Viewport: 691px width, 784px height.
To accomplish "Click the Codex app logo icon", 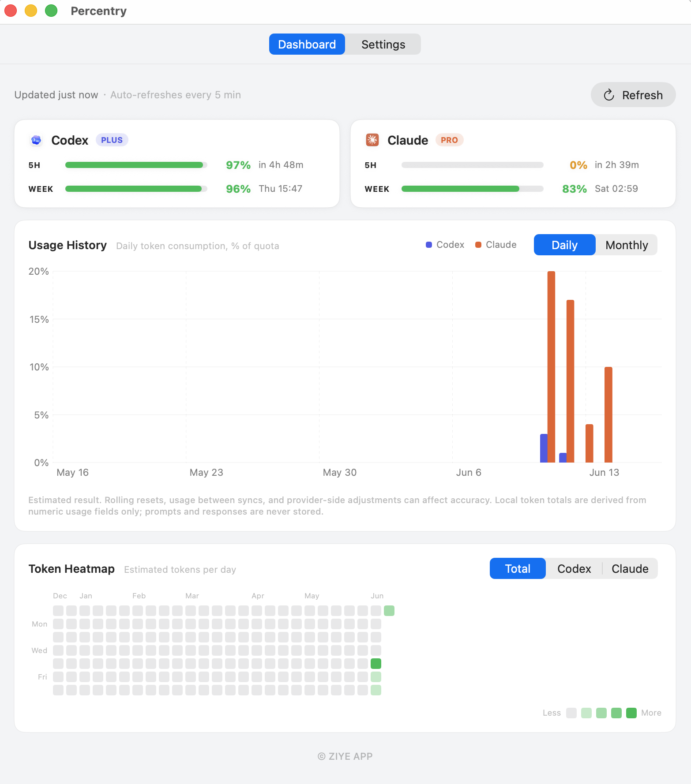I will point(36,140).
